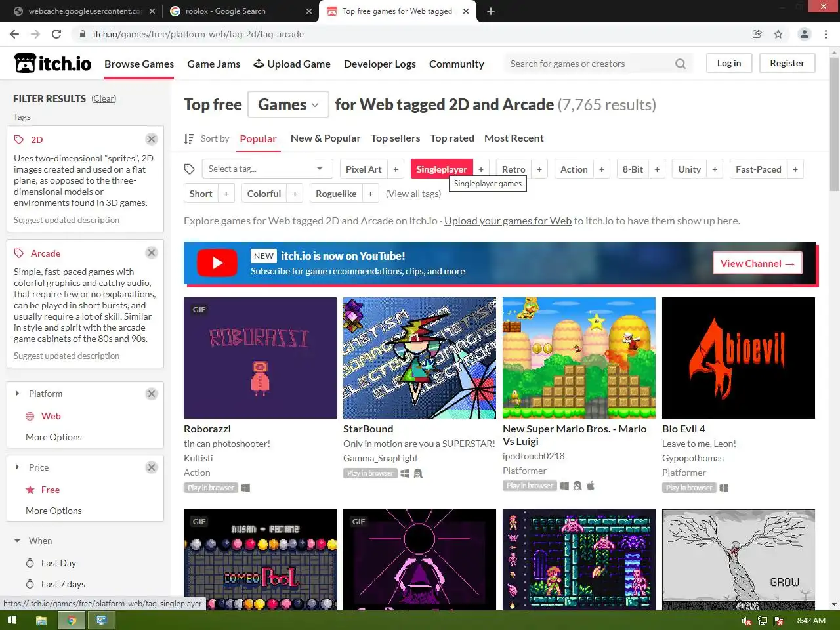Remove the Arcade tag filter
The image size is (840, 630).
click(x=152, y=253)
